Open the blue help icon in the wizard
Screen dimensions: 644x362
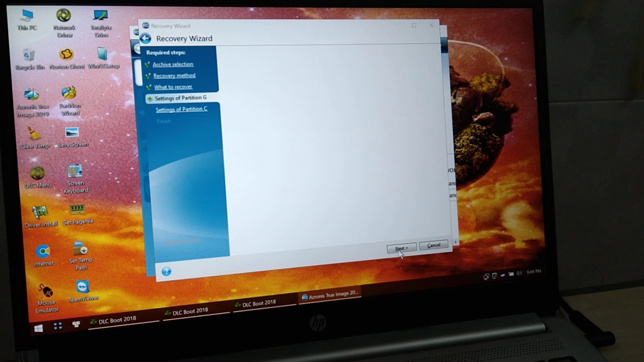coord(167,271)
